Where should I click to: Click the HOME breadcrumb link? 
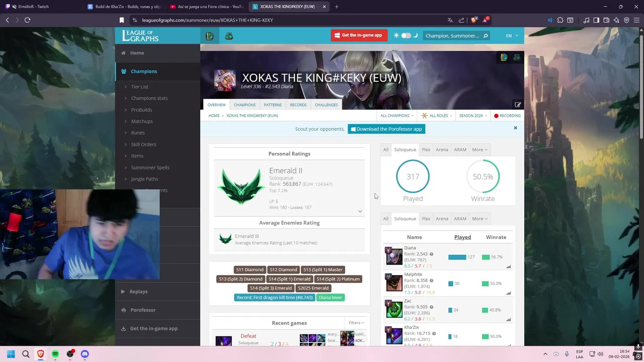point(214,116)
